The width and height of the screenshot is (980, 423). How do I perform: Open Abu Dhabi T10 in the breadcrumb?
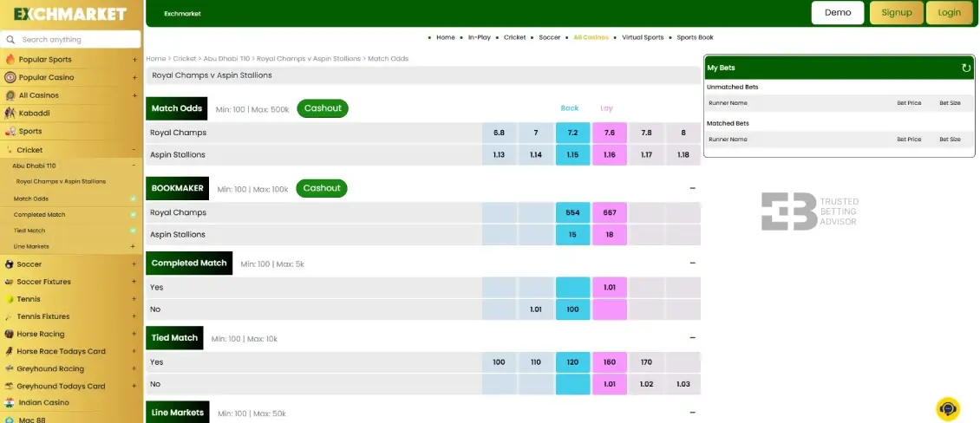(226, 59)
